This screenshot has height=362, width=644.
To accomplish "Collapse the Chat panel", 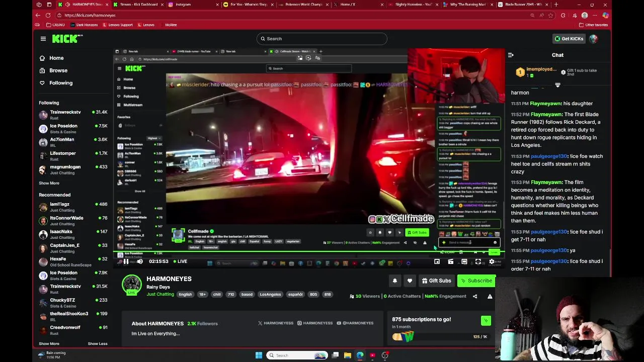I will [x=511, y=55].
